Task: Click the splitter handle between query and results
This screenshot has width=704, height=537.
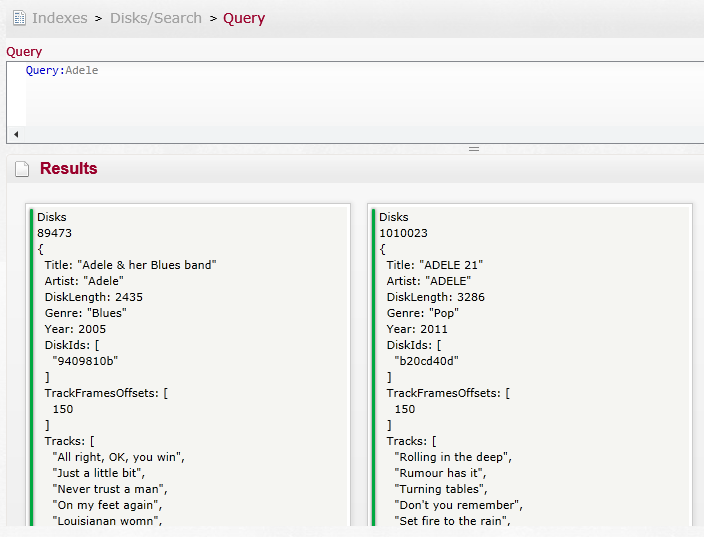Action: pos(474,148)
